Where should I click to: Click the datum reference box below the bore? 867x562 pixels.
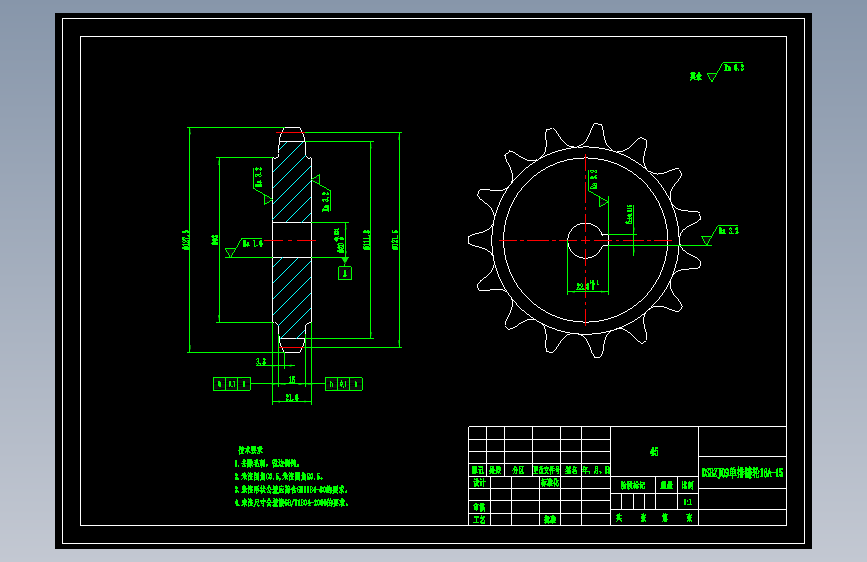345,273
